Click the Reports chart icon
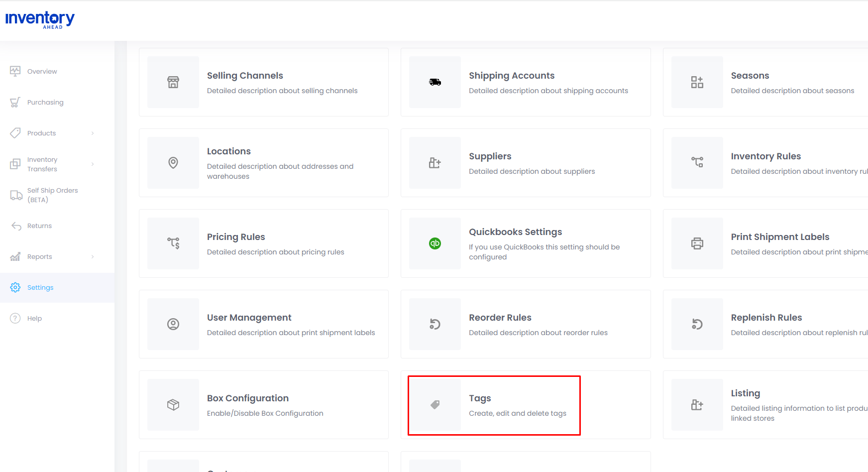Screen dimensions: 868x472 point(15,256)
